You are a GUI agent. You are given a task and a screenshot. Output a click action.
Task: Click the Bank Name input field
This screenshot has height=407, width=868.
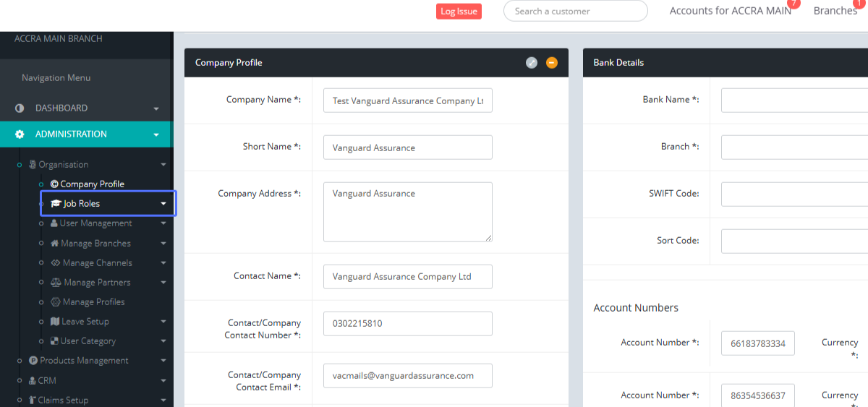point(794,100)
